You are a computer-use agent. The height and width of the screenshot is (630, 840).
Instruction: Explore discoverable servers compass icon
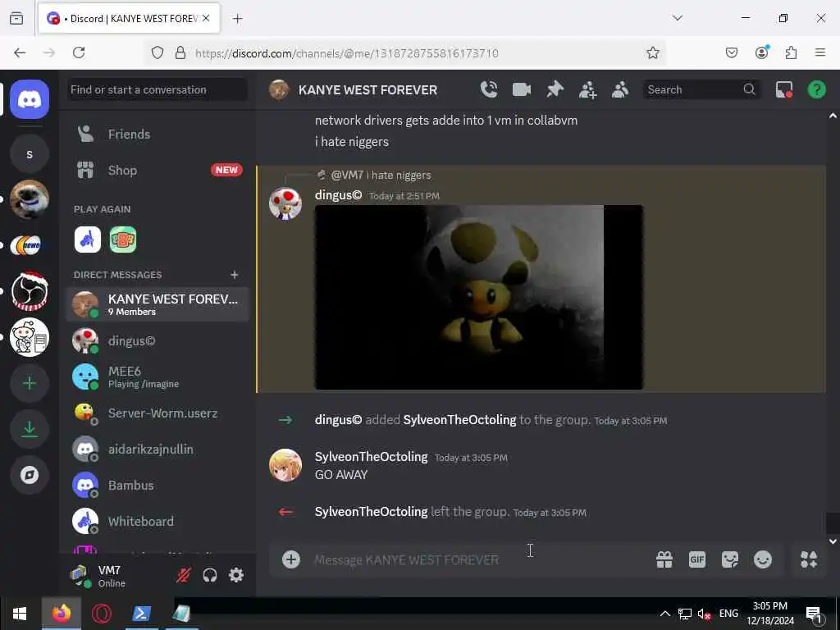tap(30, 475)
